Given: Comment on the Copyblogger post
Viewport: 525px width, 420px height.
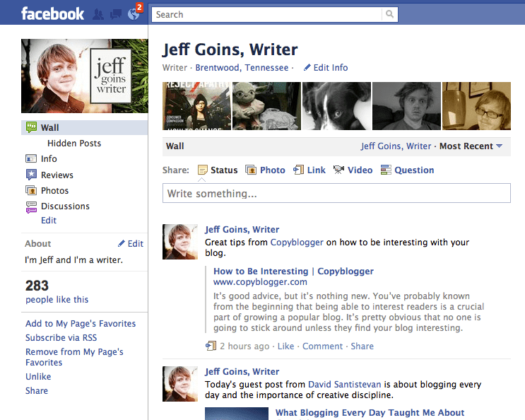Looking at the screenshot, I should [x=322, y=346].
